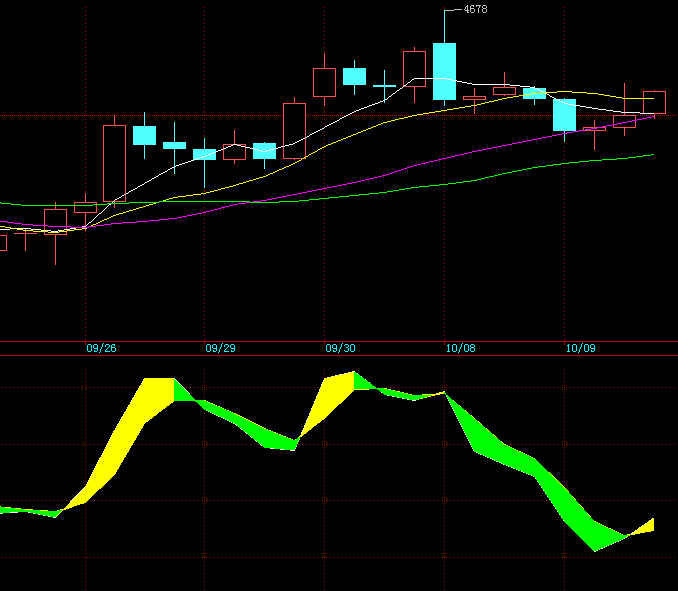Click the 4678 high price label

[x=476, y=9]
